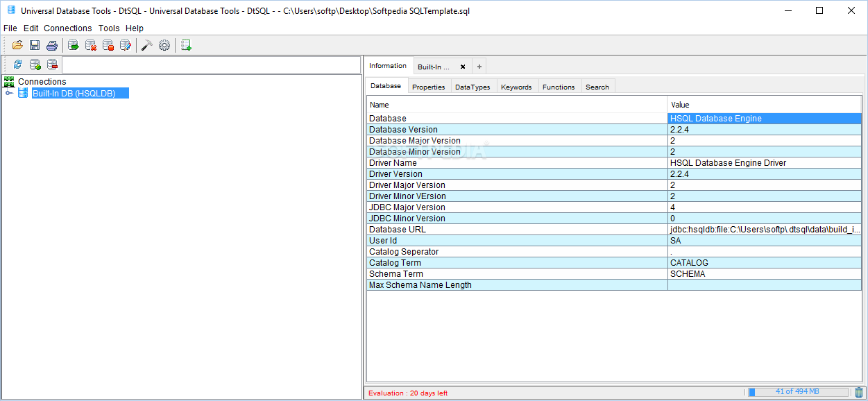Image resolution: width=868 pixels, height=401 pixels.
Task: Click the Name column header
Action: [517, 105]
